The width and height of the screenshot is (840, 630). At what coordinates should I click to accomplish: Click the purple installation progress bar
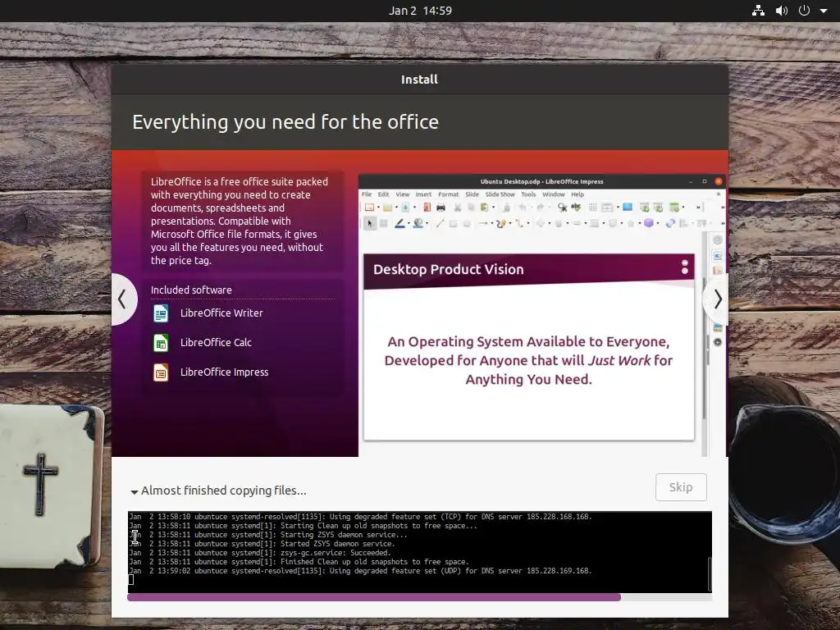click(374, 597)
